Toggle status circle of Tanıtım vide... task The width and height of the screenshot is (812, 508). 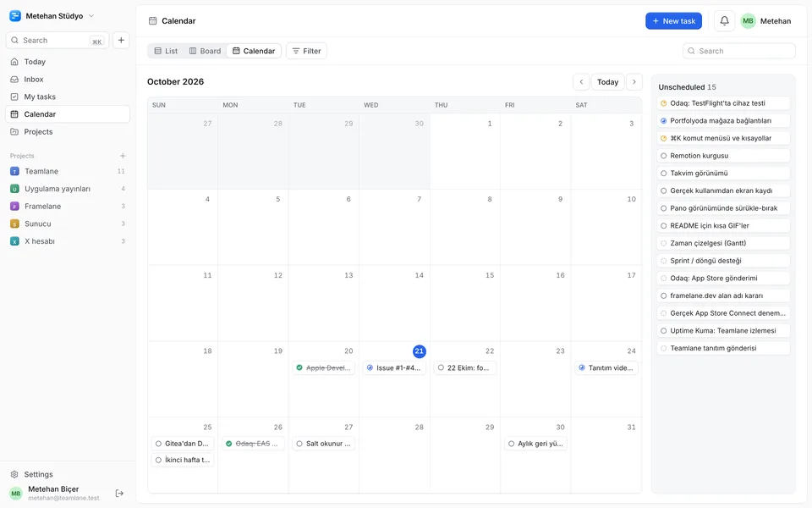click(582, 368)
